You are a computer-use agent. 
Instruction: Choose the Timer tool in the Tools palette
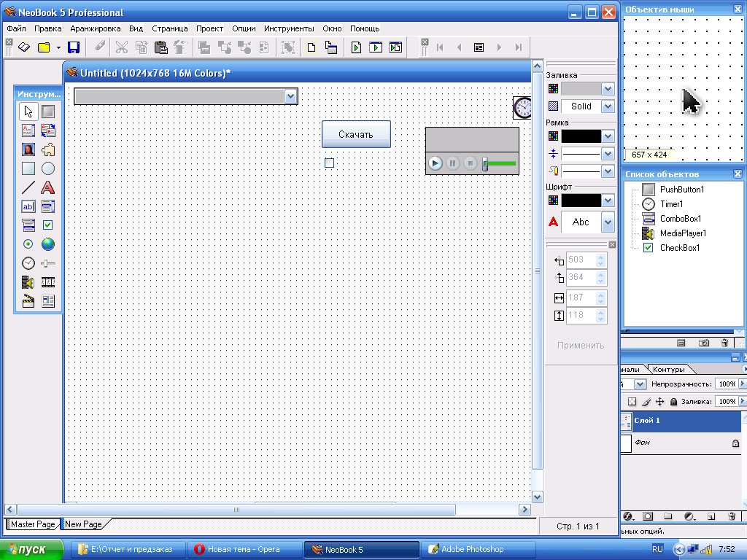(28, 263)
